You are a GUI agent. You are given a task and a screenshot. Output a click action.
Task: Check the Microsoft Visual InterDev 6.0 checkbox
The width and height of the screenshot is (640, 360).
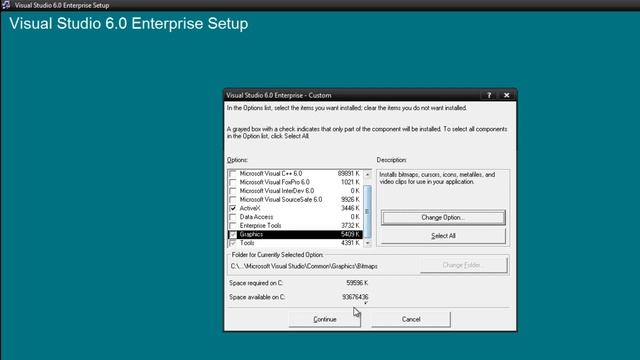point(233,191)
